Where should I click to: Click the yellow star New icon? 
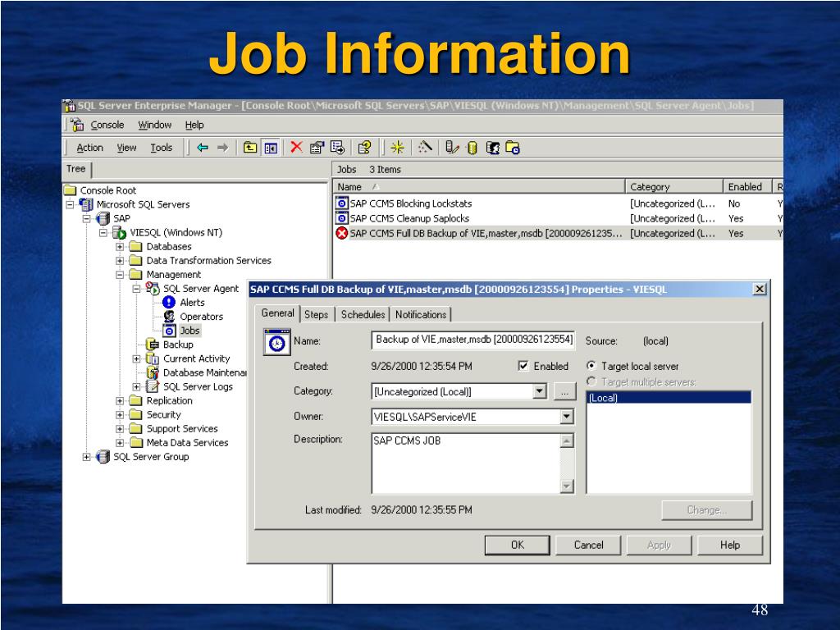397,148
